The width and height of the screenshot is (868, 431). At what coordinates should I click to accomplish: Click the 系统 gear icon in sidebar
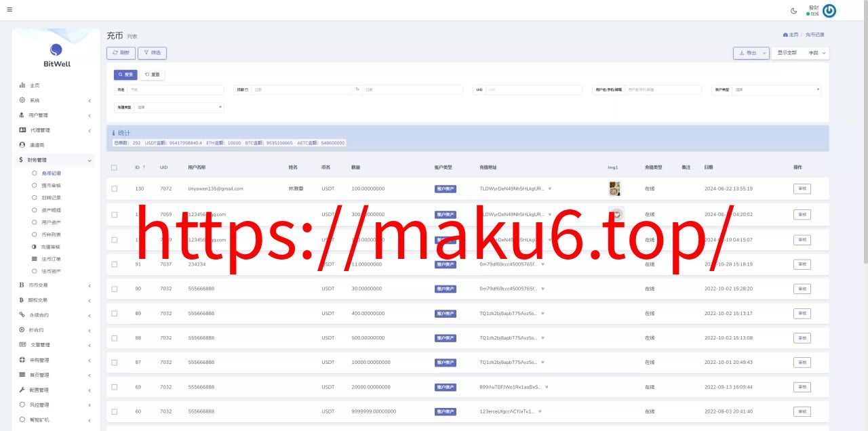click(x=22, y=100)
